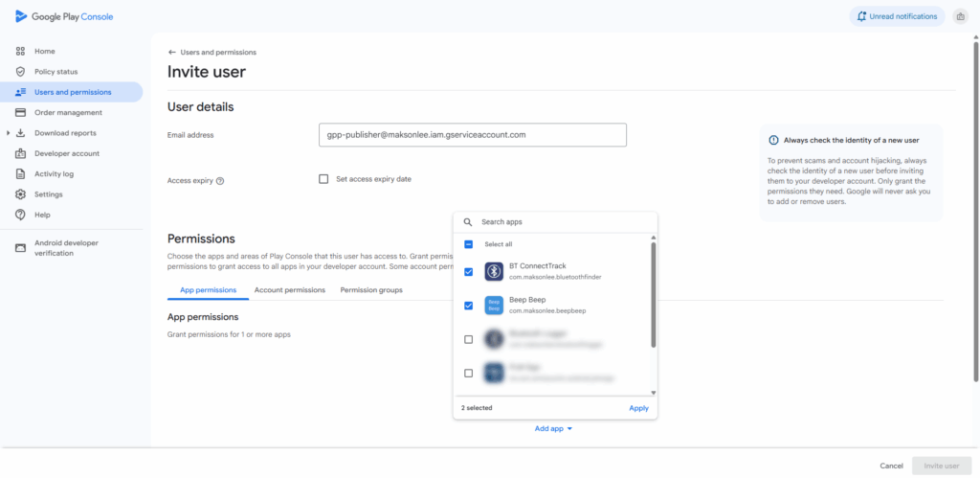Toggle the Select all checkbox
The width and height of the screenshot is (980, 478).
pos(468,244)
